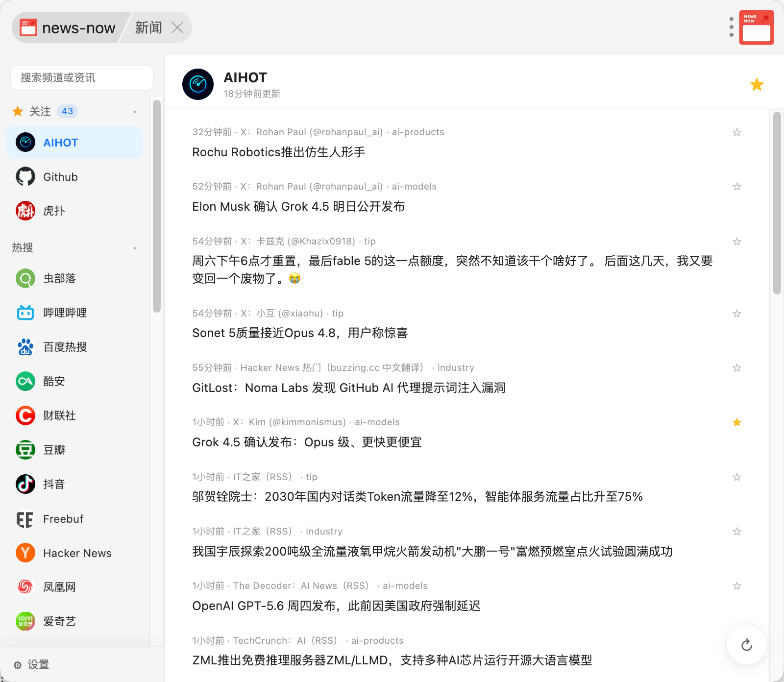Star the 大鹏一号 rocket engine article
The height and width of the screenshot is (682, 784).
[736, 532]
